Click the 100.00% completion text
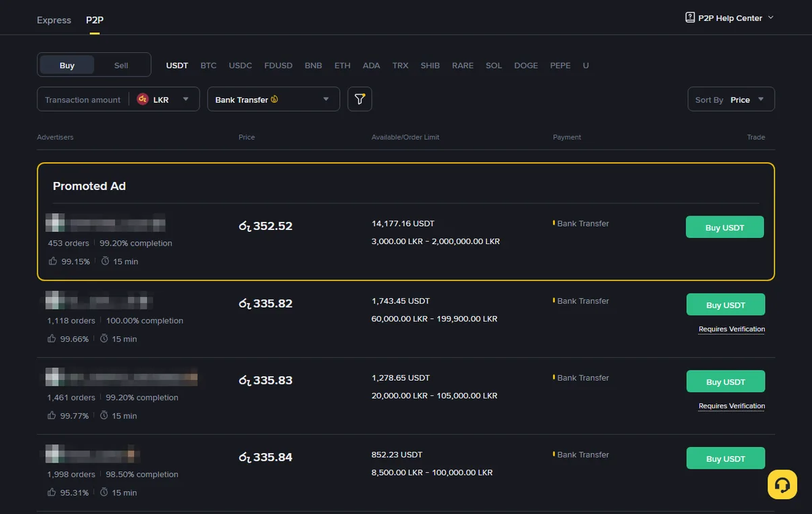The height and width of the screenshot is (514, 812). tap(145, 321)
